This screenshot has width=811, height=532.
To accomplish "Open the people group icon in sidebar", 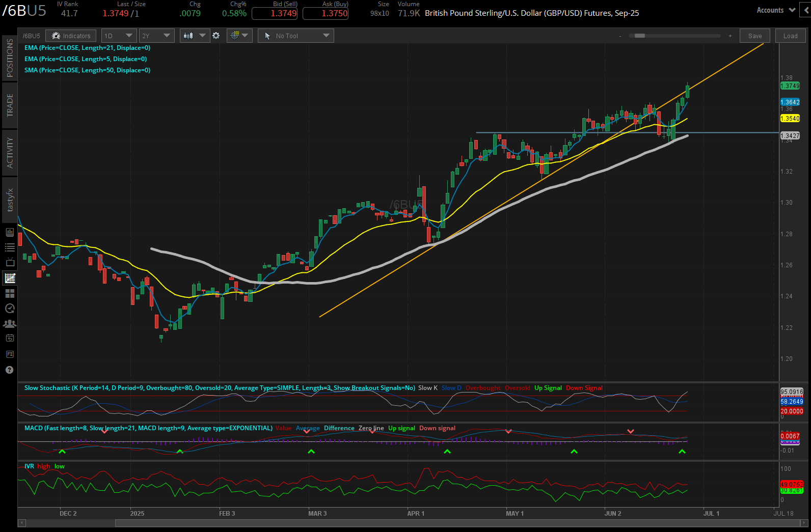I will click(x=10, y=324).
